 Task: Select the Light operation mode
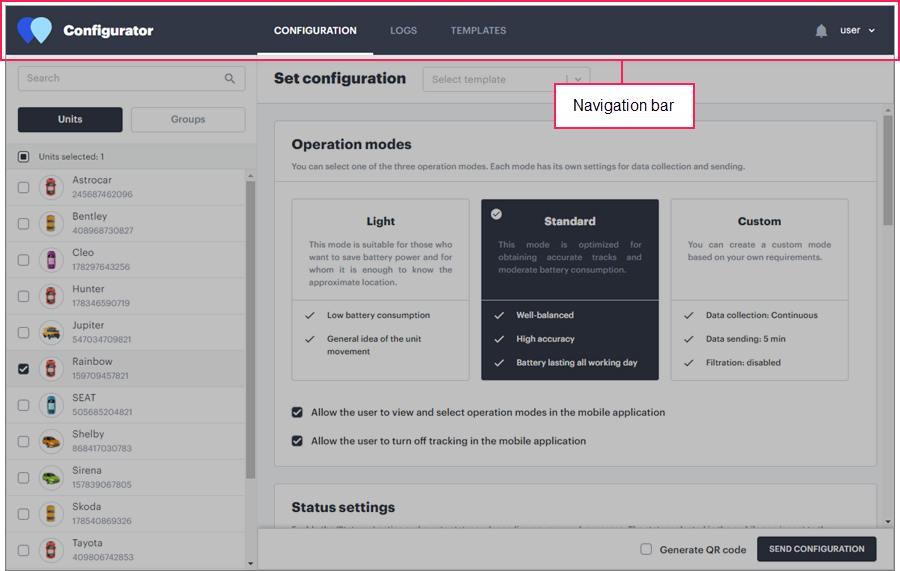pyautogui.click(x=381, y=290)
